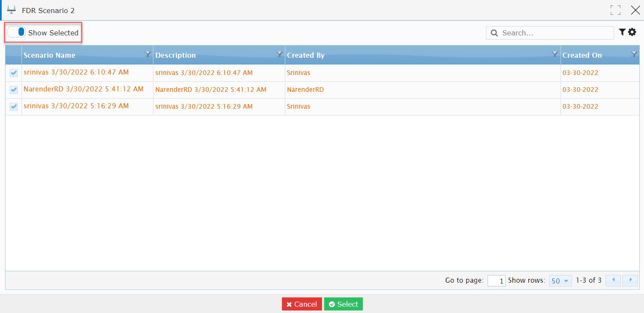The width and height of the screenshot is (644, 313).
Task: Sort by Created On column header
Action: pos(582,55)
